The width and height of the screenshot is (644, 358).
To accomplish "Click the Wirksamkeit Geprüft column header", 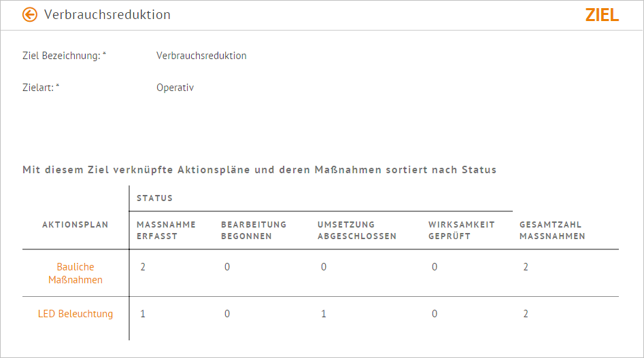I will (461, 230).
